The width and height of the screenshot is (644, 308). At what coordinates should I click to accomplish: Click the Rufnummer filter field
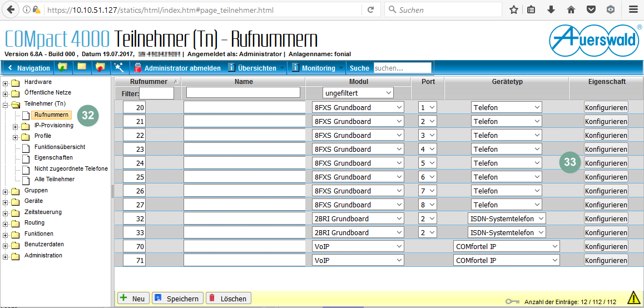[x=156, y=93]
